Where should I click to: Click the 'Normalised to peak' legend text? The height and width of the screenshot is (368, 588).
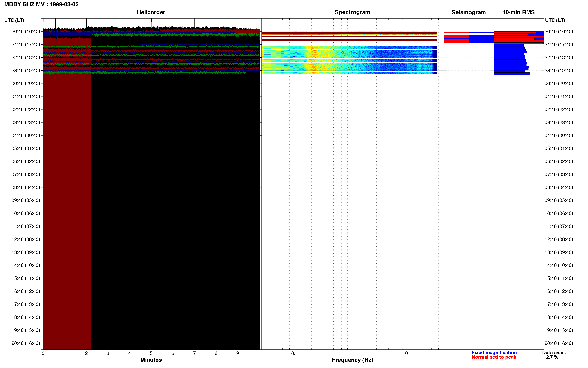point(494,357)
